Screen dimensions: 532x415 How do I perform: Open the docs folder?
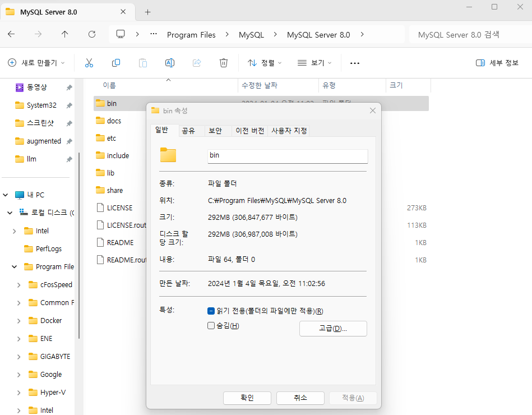[x=114, y=121]
